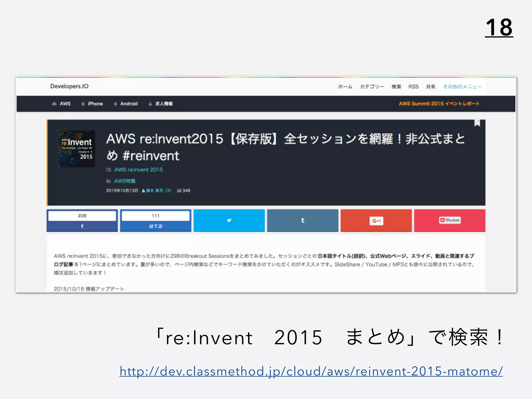Image resolution: width=532 pixels, height=399 pixels.
Task: Share on Twitter with bird button
Action: [229, 220]
